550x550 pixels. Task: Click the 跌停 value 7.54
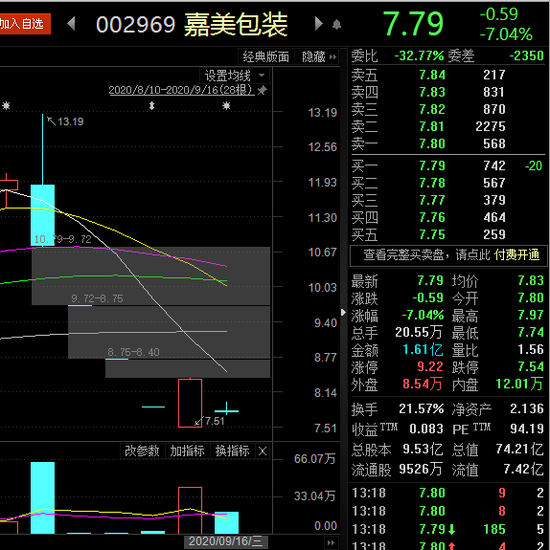[x=531, y=367]
